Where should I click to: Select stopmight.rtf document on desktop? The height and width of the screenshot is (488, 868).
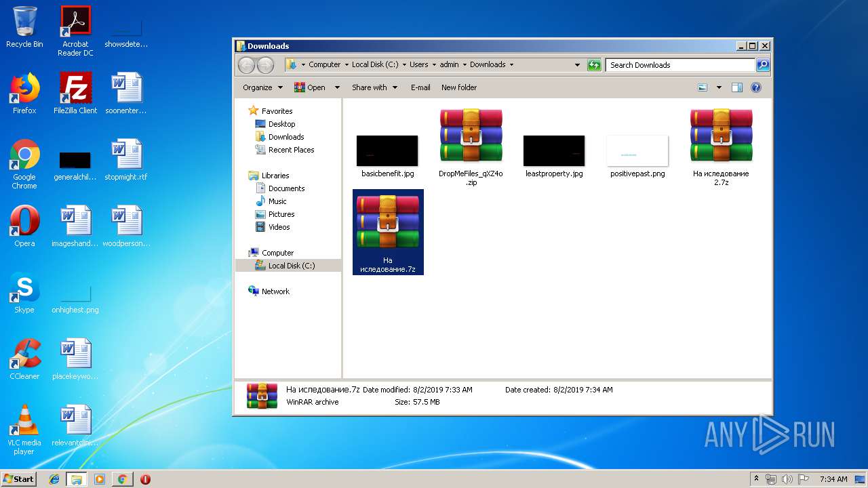[126, 160]
